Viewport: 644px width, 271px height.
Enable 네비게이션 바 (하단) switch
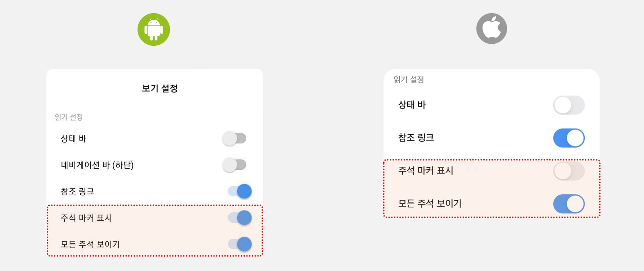click(235, 165)
